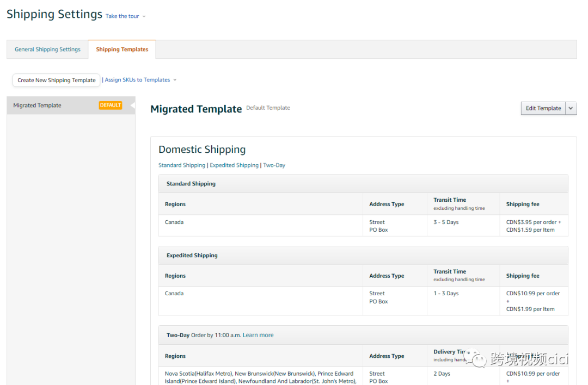Select the Shipping Templates tab
Image resolution: width=588 pixels, height=385 pixels.
122,49
